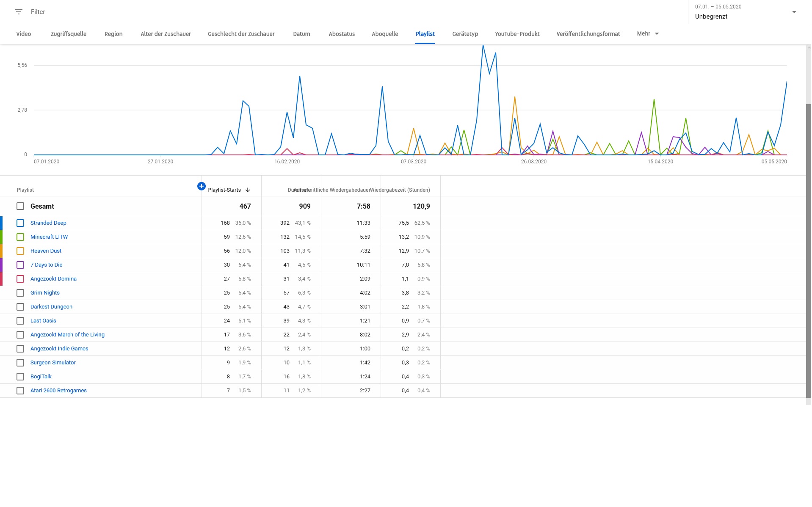
Task: Toggle the Heaven Dust checkbox
Action: pyautogui.click(x=20, y=251)
